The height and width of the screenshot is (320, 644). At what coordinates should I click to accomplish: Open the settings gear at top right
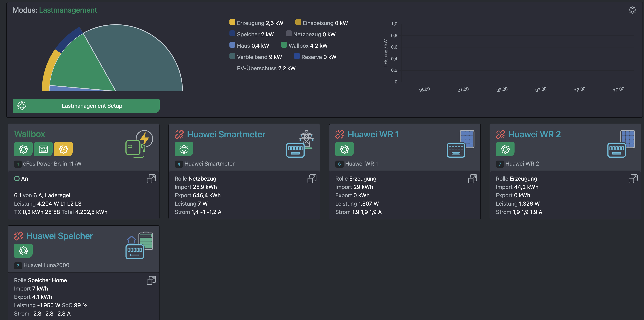pyautogui.click(x=632, y=10)
